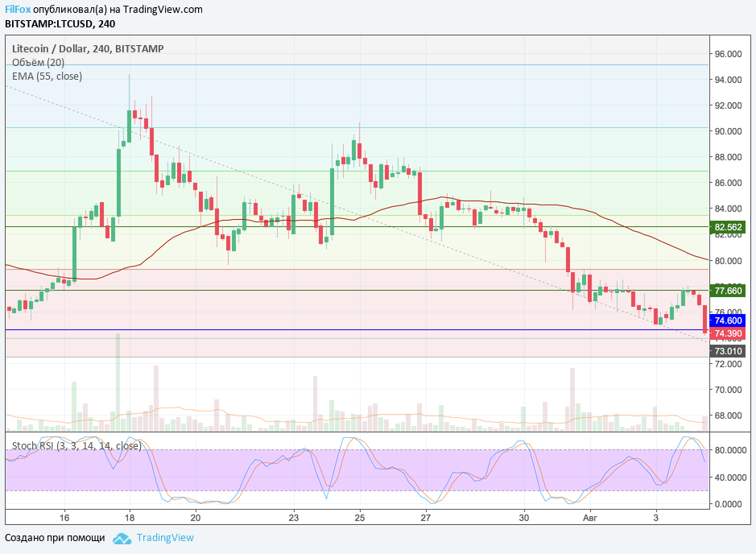Click the Авг month marker on the time axis
Screen dimensions: 756x554
tap(590, 517)
